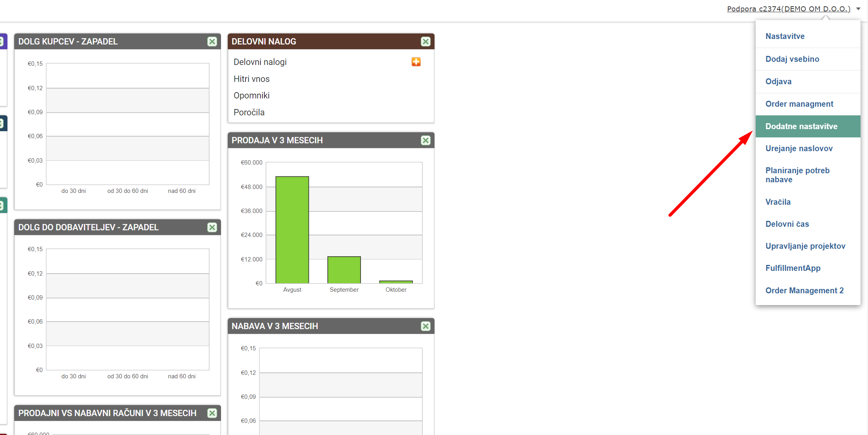Open the Poročila link
The image size is (868, 435).
point(249,112)
